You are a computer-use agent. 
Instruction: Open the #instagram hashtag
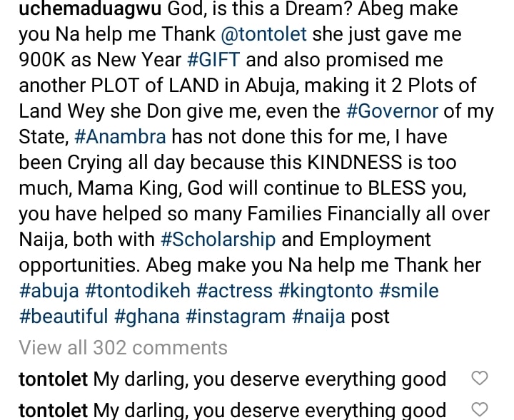tap(238, 316)
